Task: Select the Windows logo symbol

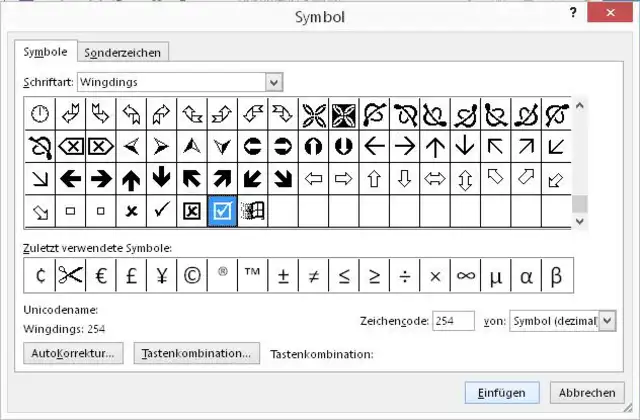Action: (253, 211)
